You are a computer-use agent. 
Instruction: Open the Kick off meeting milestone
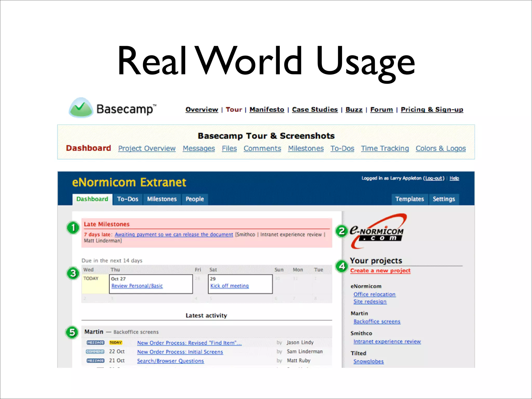[x=229, y=286]
